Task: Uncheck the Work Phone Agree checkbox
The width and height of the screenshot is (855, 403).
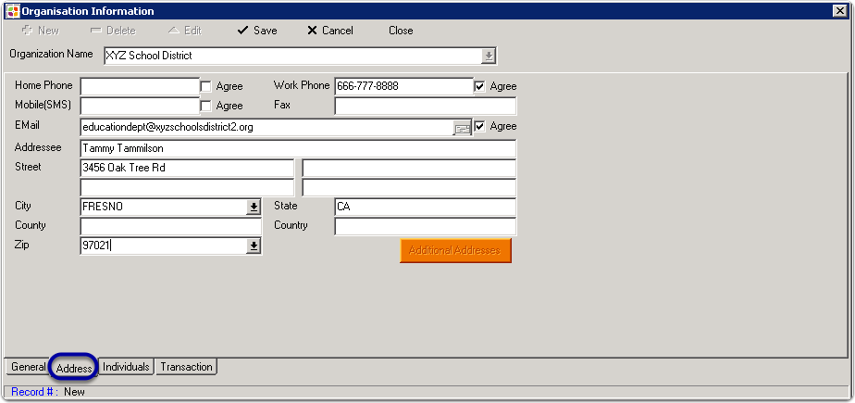Action: [480, 87]
